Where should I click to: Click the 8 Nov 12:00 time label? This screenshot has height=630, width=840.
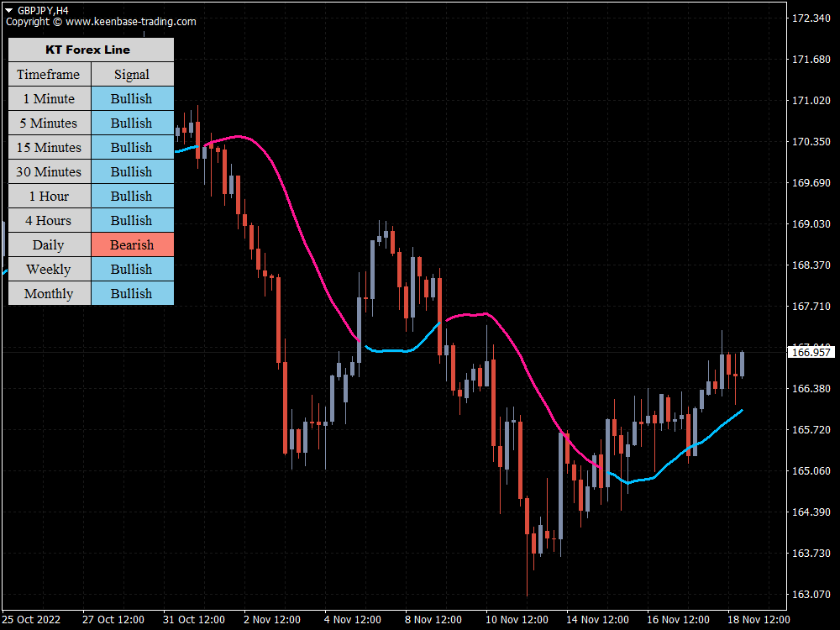point(433,620)
